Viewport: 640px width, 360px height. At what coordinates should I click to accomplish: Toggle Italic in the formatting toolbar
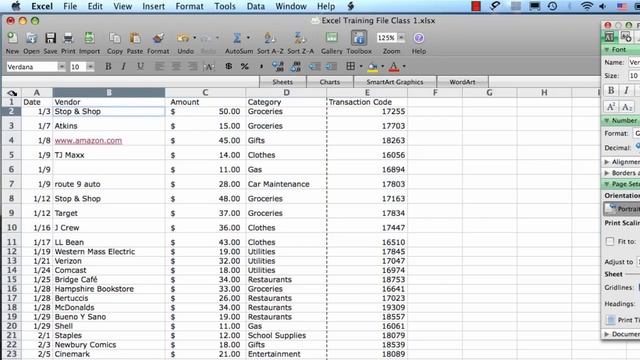coord(124,66)
